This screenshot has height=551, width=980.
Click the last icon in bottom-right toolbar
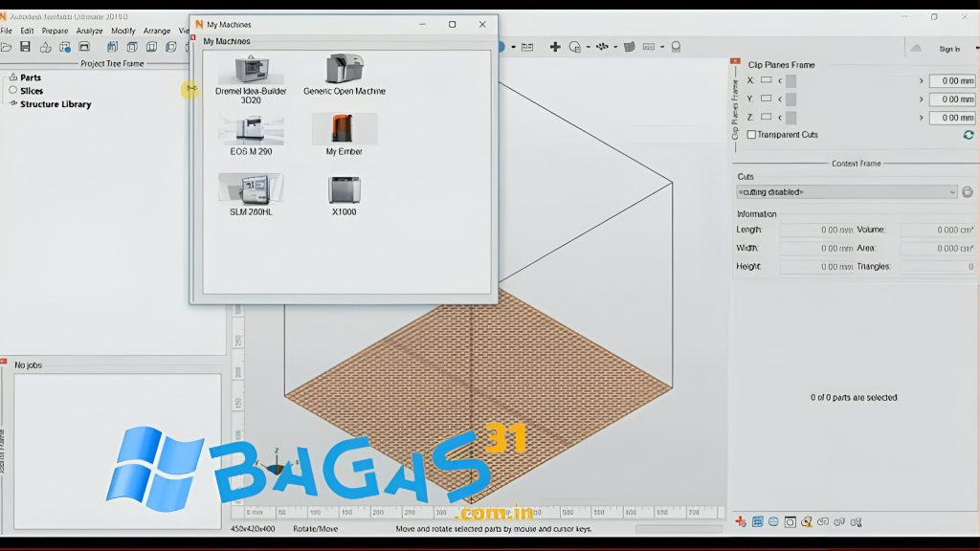857,521
